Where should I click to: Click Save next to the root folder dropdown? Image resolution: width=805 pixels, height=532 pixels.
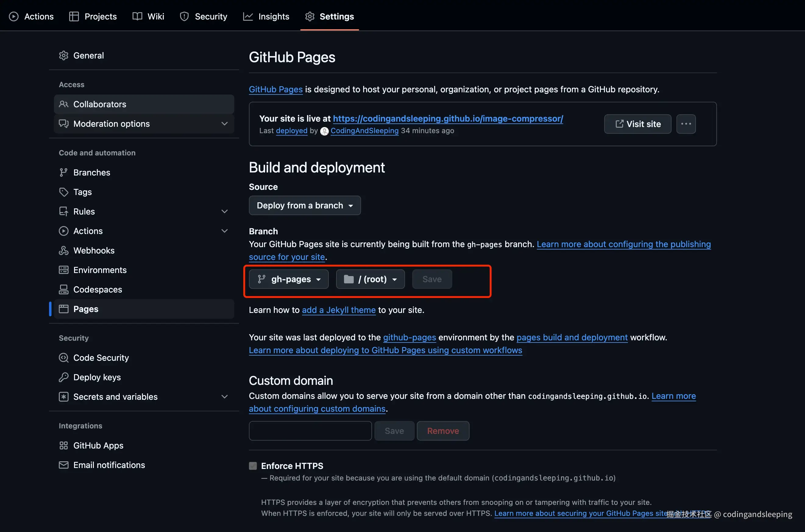(432, 279)
